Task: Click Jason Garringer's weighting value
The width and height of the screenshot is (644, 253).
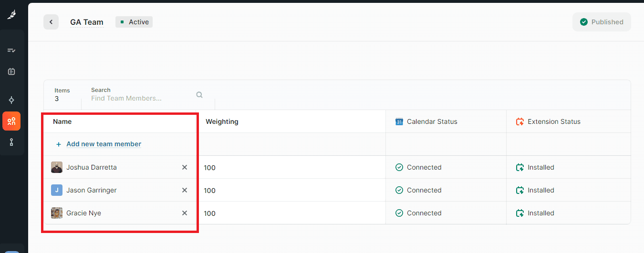Action: [x=210, y=191]
